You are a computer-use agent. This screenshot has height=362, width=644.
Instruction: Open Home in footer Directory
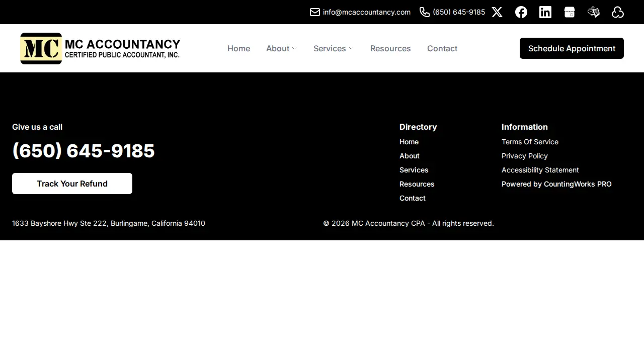coord(409,142)
